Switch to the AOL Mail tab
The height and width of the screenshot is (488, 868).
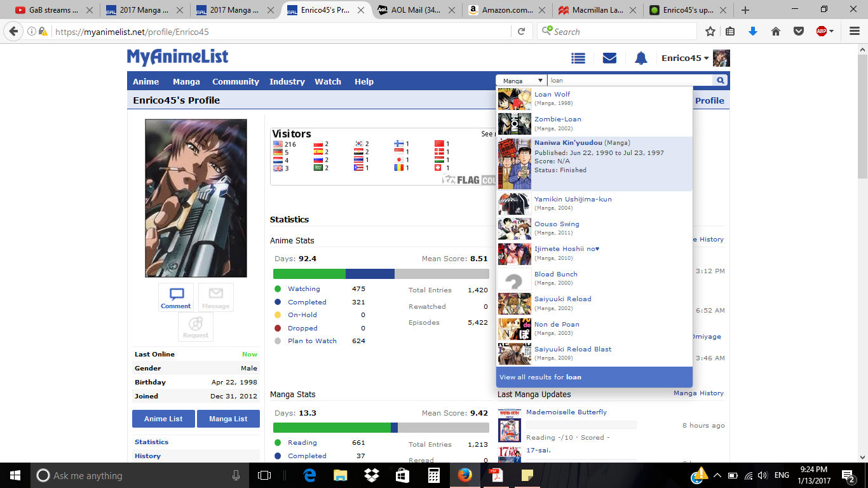pos(417,10)
